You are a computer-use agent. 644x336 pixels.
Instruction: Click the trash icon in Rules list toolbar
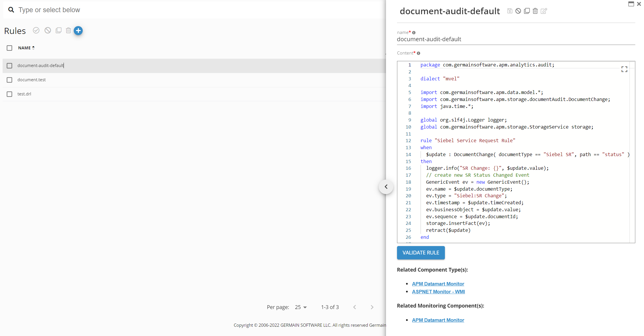click(68, 30)
